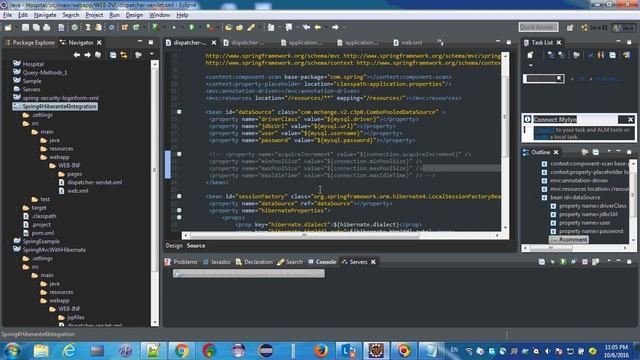Click Navigator Up one level folder icon
Screen dimensions: 640x360
[98, 55]
